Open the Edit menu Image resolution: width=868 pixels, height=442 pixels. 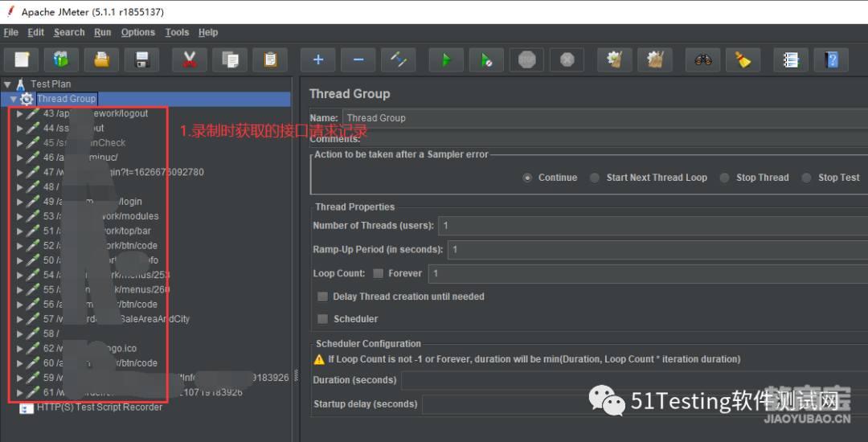click(x=36, y=32)
